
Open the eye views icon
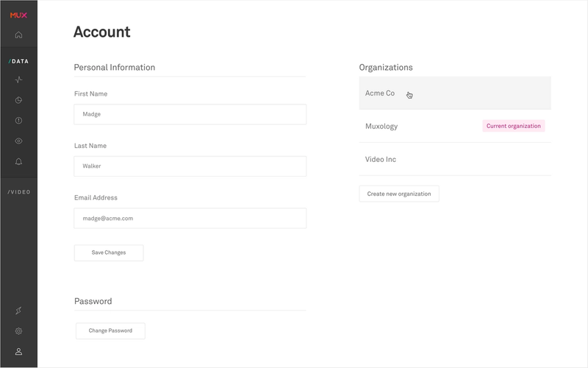[x=18, y=141]
